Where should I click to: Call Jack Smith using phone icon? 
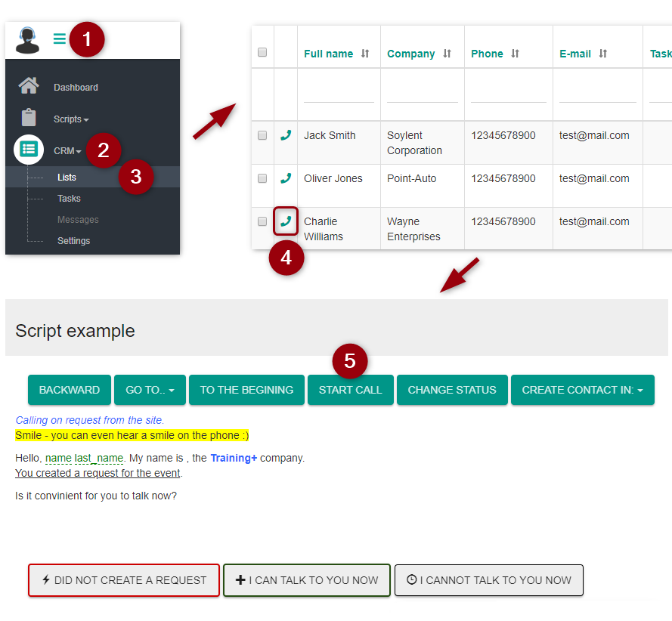285,135
